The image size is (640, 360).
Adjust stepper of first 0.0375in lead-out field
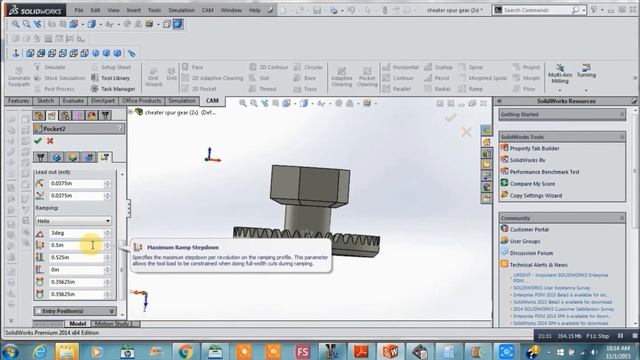pyautogui.click(x=107, y=184)
